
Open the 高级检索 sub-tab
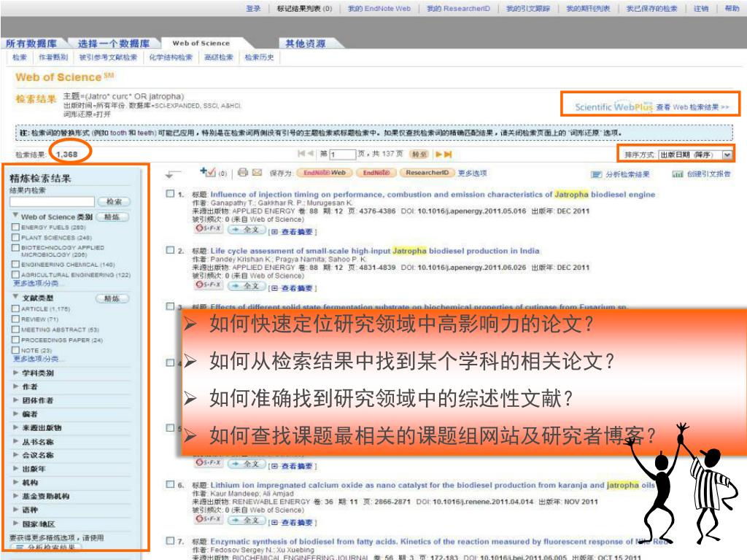[219, 57]
